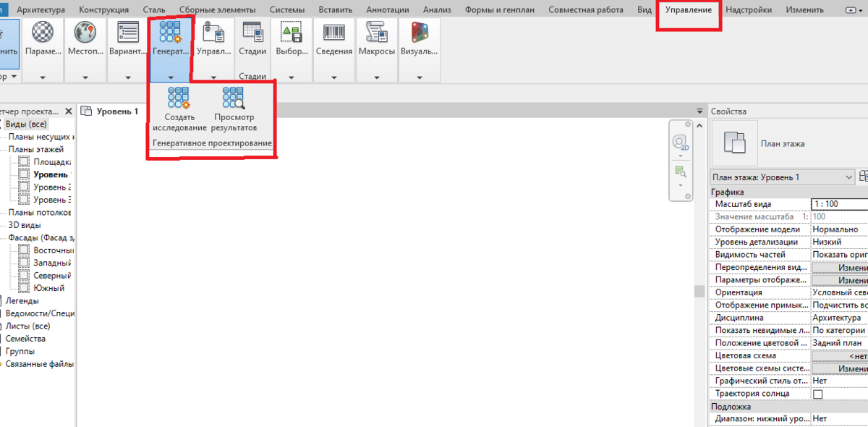Open the view tabs list arrow
The height and width of the screenshot is (427, 868).
(x=699, y=111)
